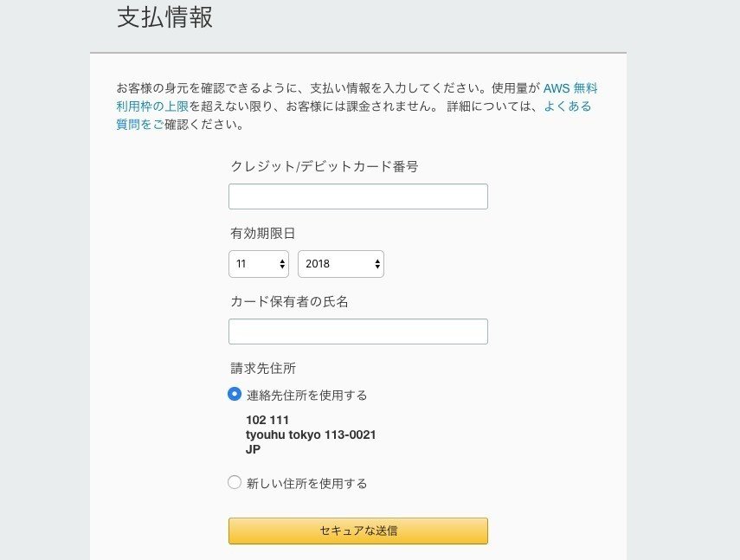
Task: Open the expiration year dropdown showing 2018
Action: 340,264
